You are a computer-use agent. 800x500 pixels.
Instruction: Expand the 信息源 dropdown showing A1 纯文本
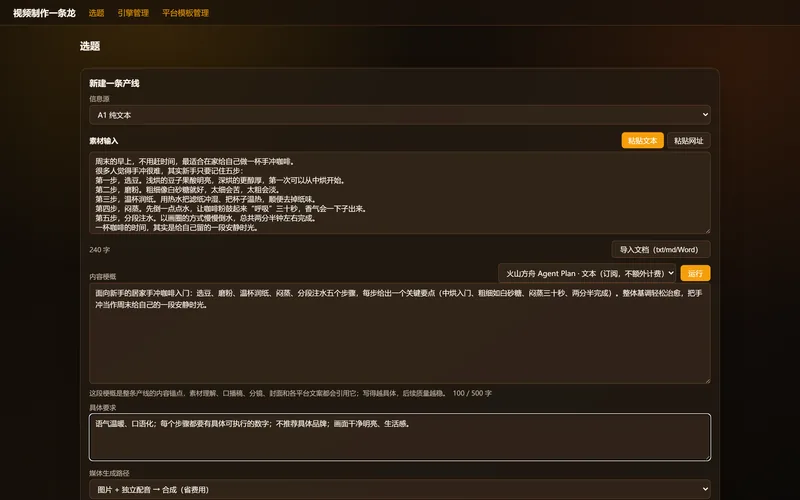click(x=400, y=115)
